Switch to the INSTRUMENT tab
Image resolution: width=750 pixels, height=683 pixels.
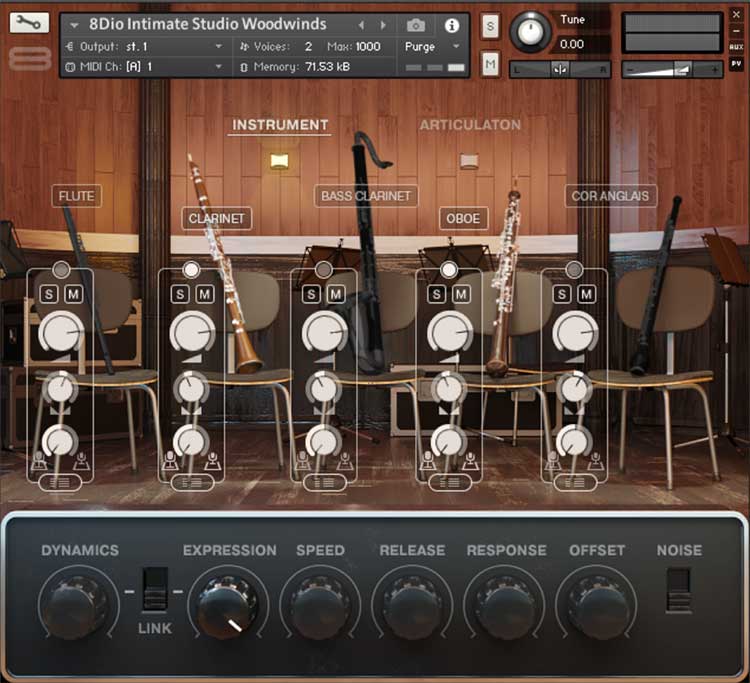(x=280, y=125)
